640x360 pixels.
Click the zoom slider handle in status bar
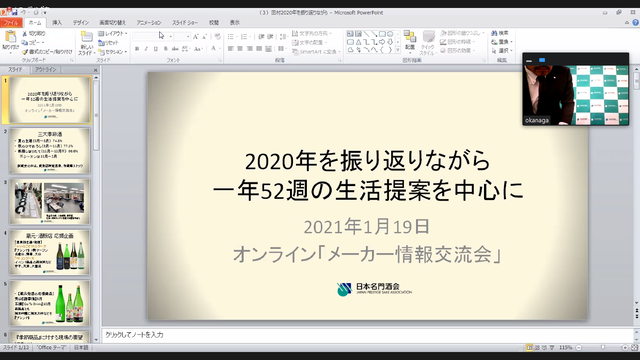pos(603,348)
